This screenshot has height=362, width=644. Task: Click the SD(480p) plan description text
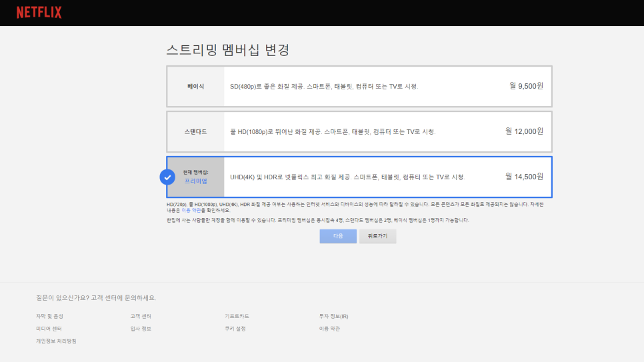[323, 86]
